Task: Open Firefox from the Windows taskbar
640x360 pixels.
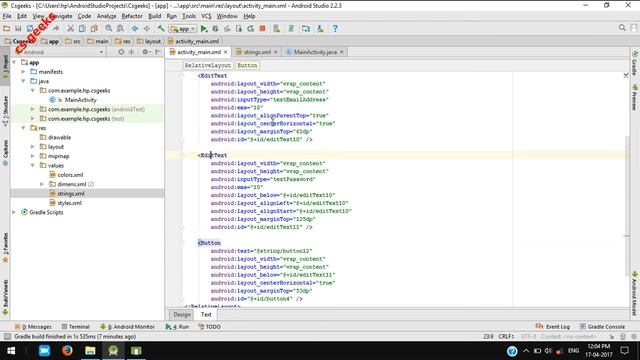Action: (x=67, y=351)
